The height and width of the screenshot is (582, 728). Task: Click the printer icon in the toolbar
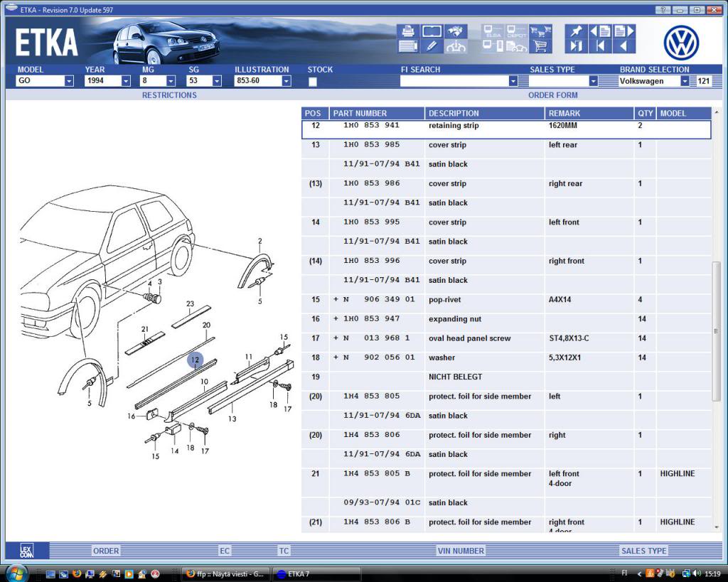[x=407, y=31]
